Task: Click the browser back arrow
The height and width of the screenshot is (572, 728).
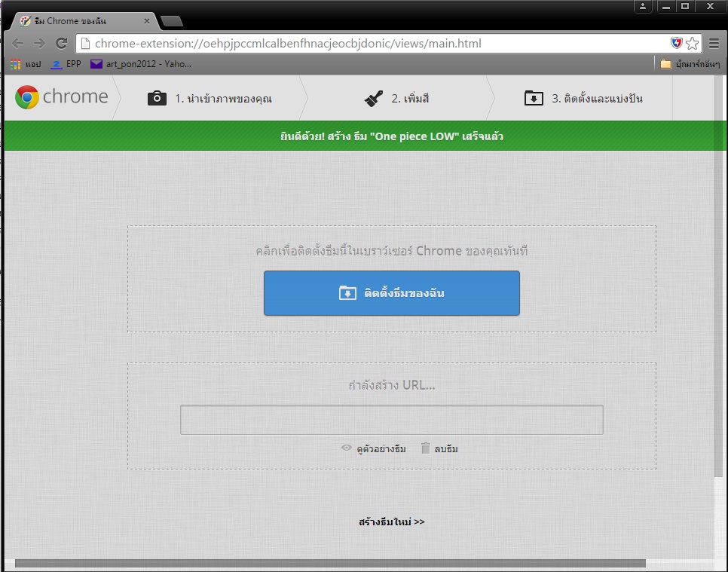Action: (x=17, y=44)
